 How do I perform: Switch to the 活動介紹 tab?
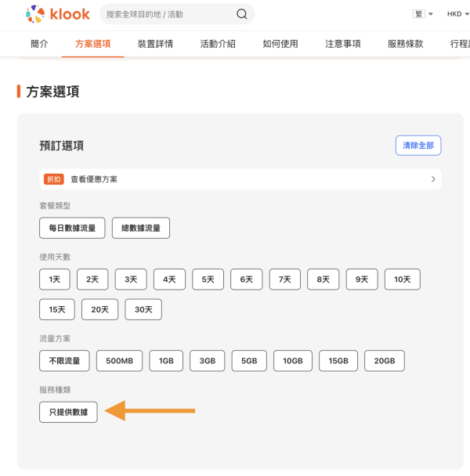[218, 44]
